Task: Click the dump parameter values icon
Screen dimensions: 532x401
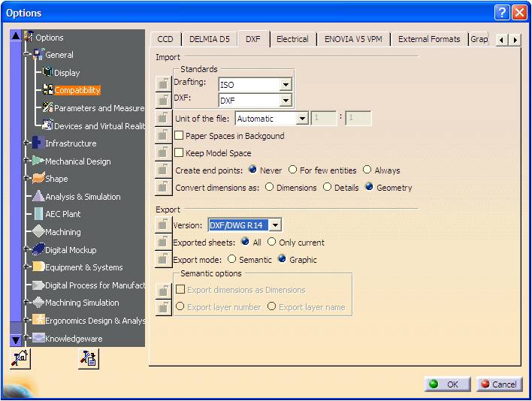Action: click(x=89, y=359)
